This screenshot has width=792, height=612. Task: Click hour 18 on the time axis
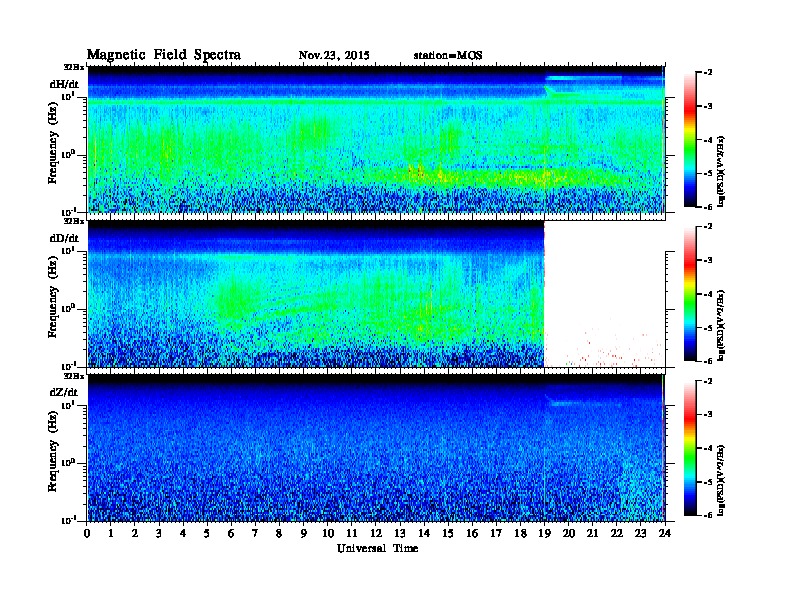coord(520,534)
